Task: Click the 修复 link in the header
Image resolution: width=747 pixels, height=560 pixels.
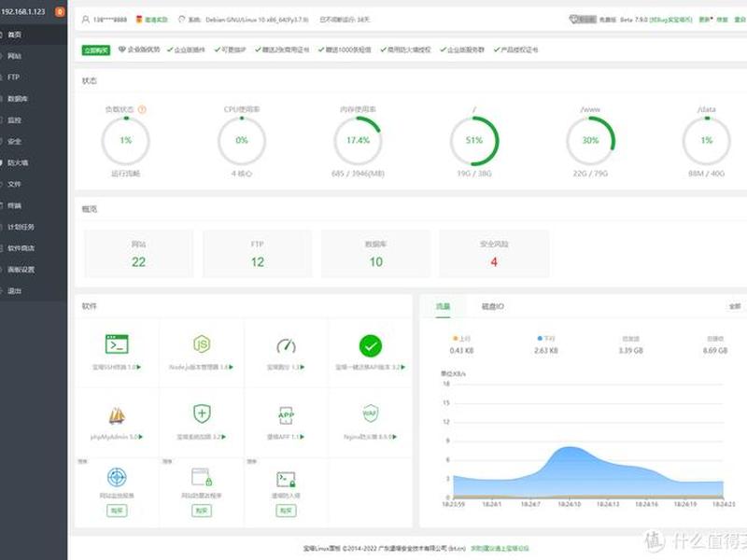Action: tap(723, 20)
